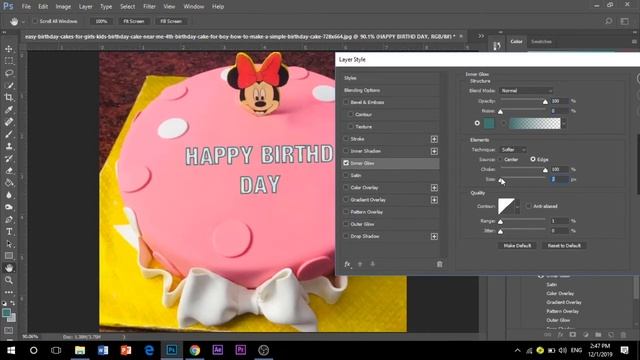Viewport: 640px width, 360px height.
Task: Click the search icon in options bar
Action: point(608,21)
